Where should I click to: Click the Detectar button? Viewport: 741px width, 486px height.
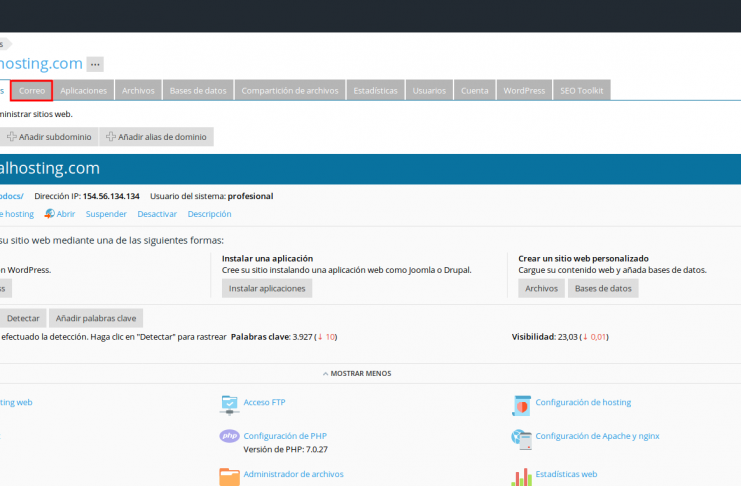(x=23, y=318)
